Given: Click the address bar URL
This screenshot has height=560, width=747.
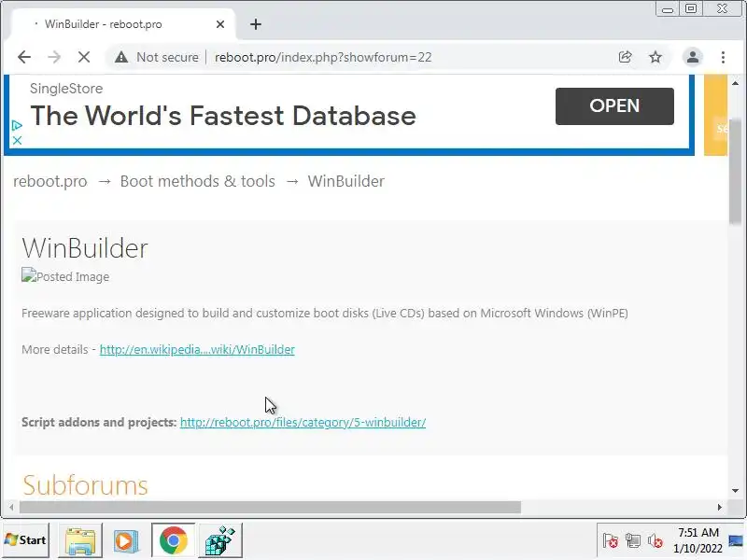Looking at the screenshot, I should (323, 57).
